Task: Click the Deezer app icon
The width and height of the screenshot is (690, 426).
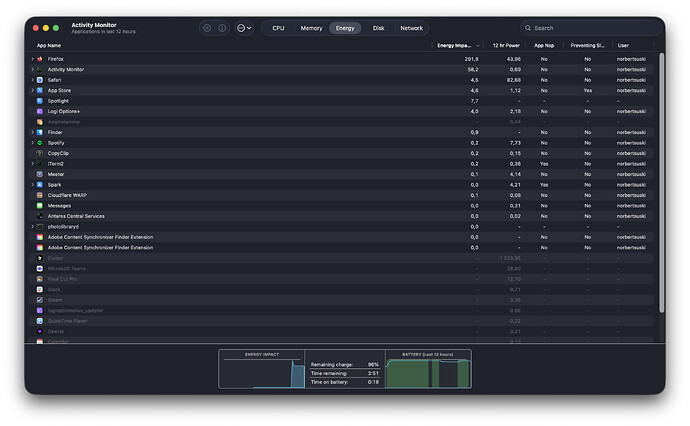Action: pyautogui.click(x=40, y=331)
